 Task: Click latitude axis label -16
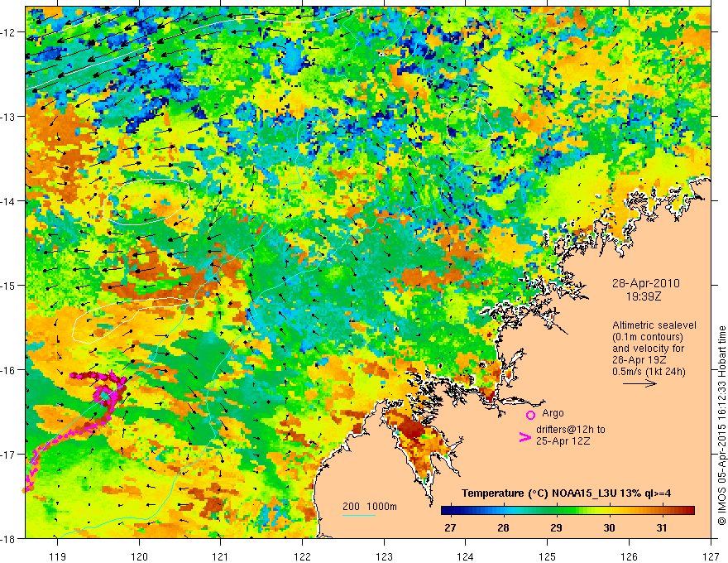coord(9,370)
